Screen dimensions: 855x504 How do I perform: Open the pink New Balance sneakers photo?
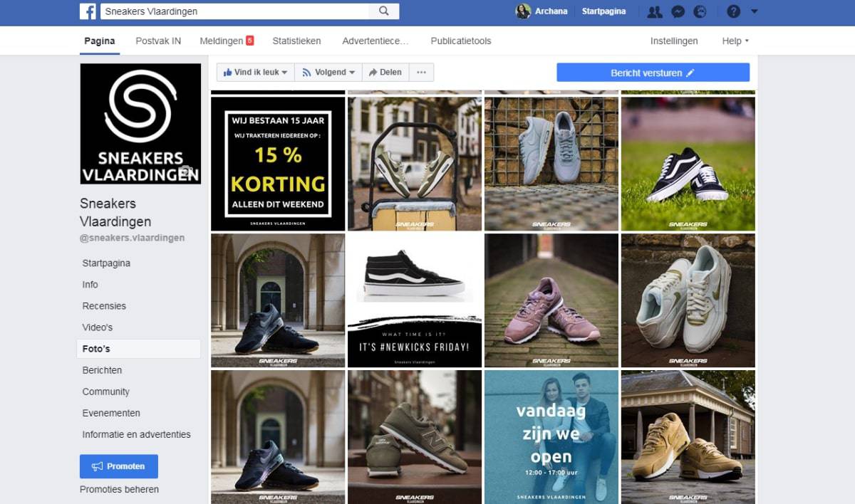click(551, 300)
